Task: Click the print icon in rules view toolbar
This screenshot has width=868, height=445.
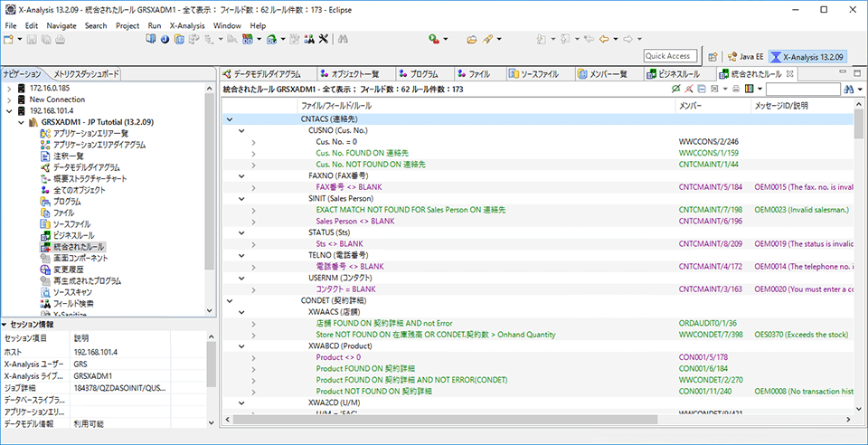Action: click(x=736, y=89)
